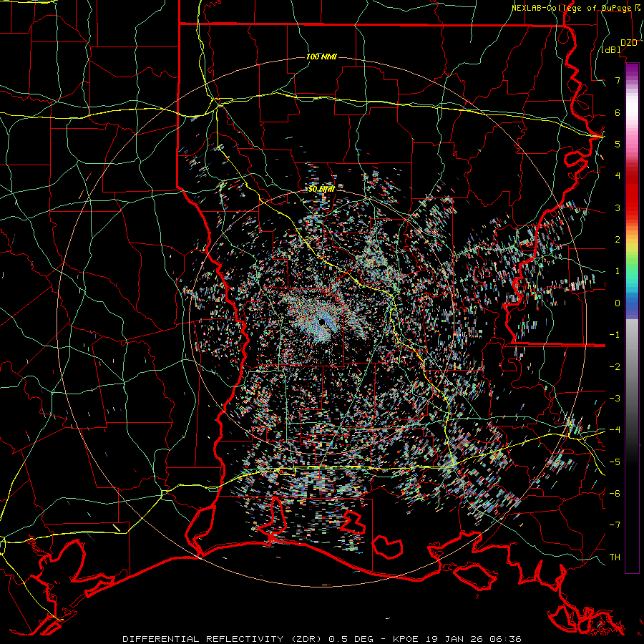Click the [dB] unit label

[611, 49]
